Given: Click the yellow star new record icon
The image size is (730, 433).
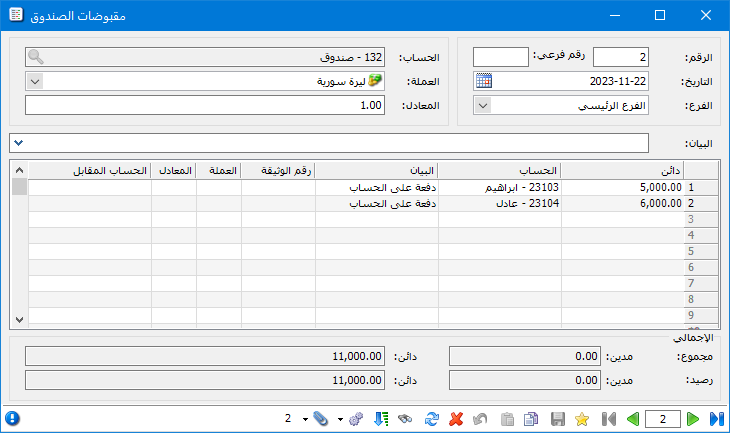Looking at the screenshot, I should click(x=582, y=419).
